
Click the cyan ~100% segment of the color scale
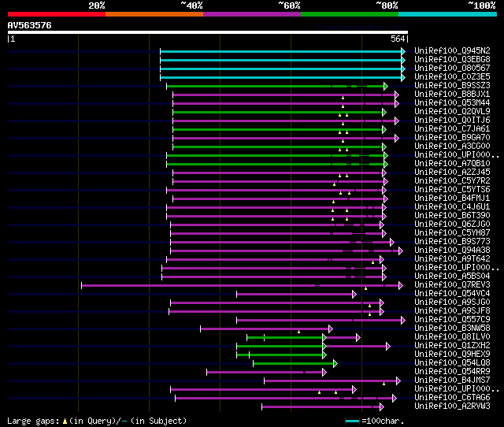tap(448, 14)
